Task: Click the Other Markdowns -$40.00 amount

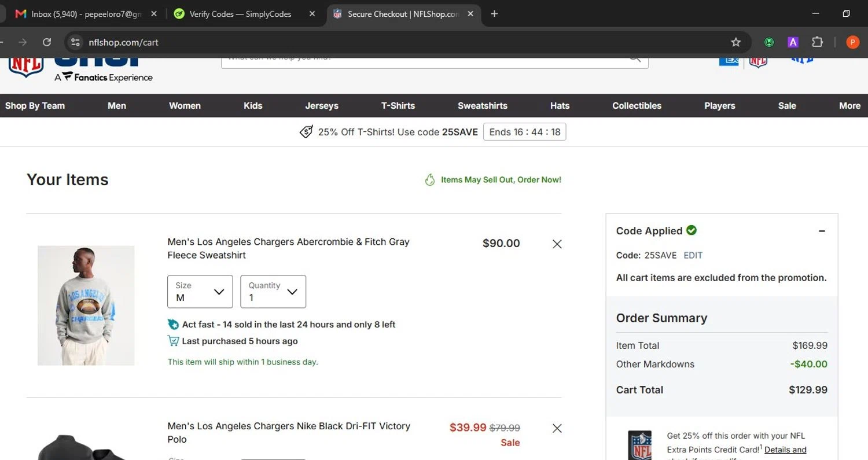Action: point(809,364)
